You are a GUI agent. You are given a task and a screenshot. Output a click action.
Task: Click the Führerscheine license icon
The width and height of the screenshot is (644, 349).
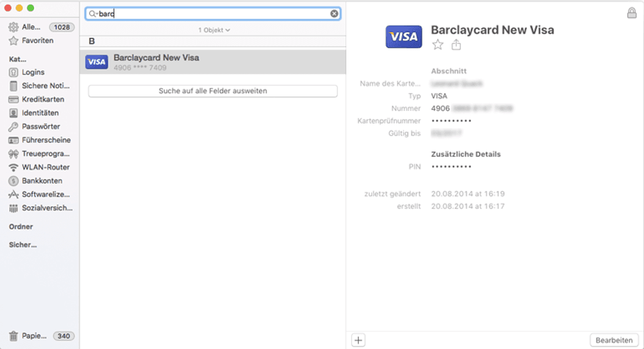point(13,140)
